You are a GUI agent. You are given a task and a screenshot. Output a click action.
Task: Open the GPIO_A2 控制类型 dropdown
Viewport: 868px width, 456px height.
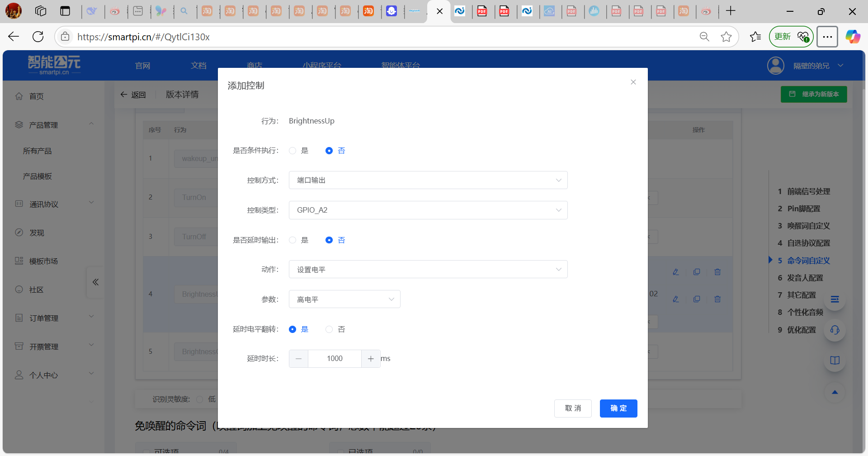pos(428,210)
